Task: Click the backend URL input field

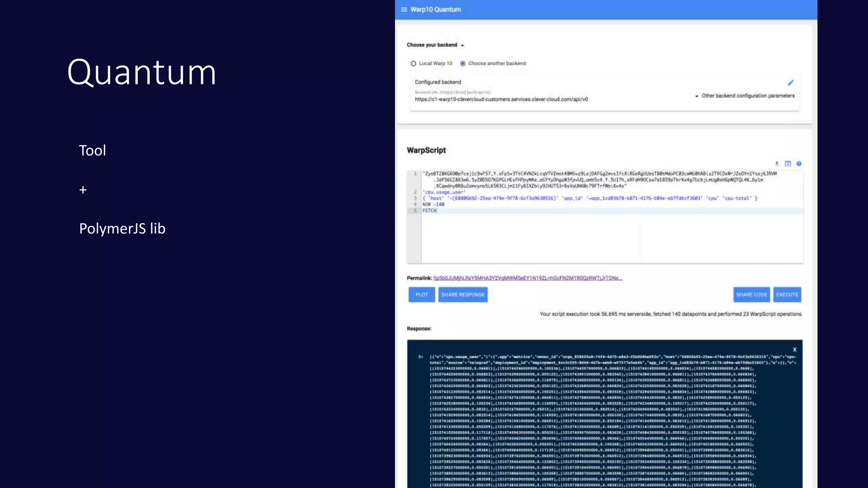Action: (501, 99)
